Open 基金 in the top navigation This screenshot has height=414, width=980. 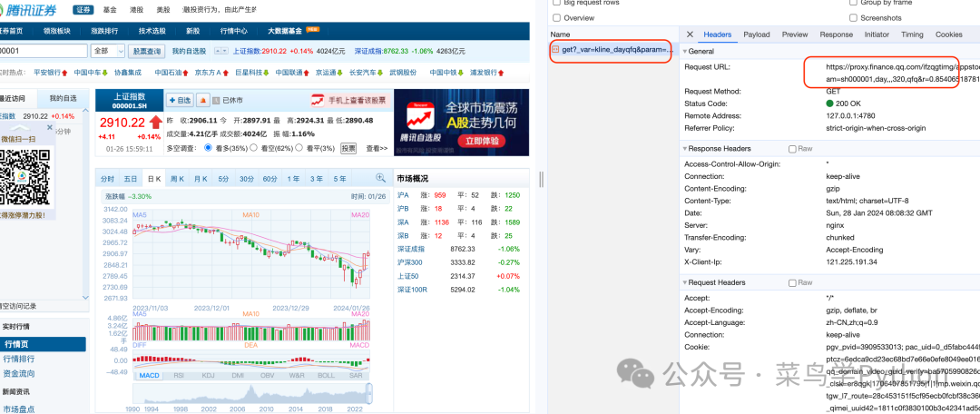tap(110, 9)
